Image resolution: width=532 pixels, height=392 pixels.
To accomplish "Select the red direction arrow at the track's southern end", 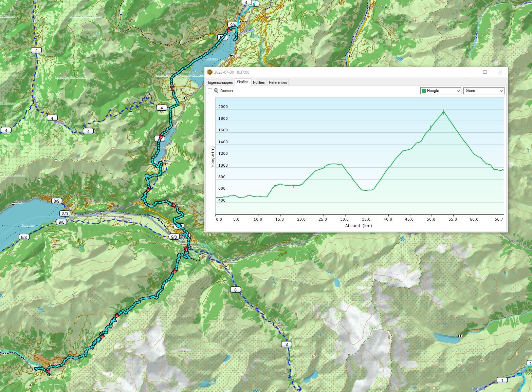I will (x=48, y=372).
